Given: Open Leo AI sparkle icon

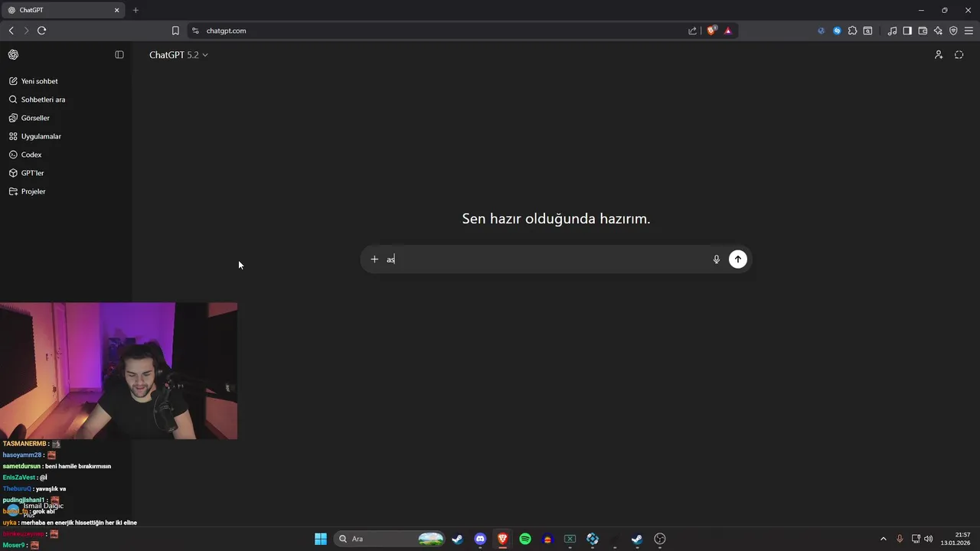Looking at the screenshot, I should 938,31.
